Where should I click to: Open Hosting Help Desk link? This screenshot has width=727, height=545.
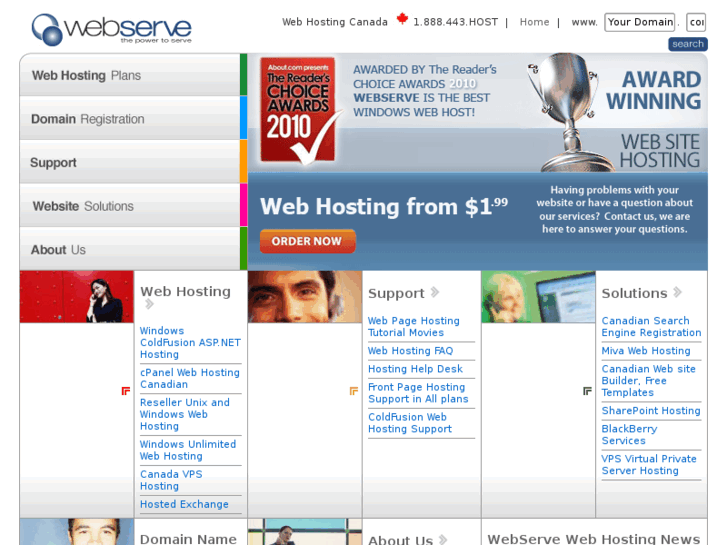(415, 369)
